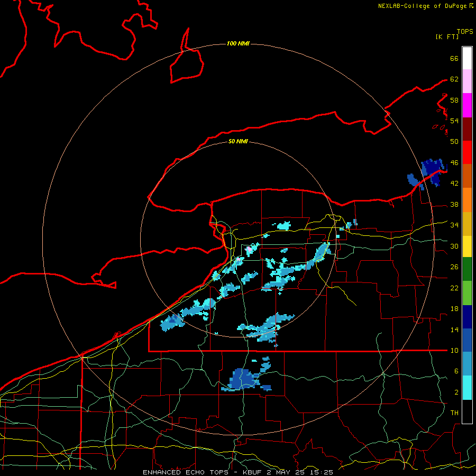Click the cyan 2-6 K FT swatch
The image size is (476, 476).
coord(467,388)
